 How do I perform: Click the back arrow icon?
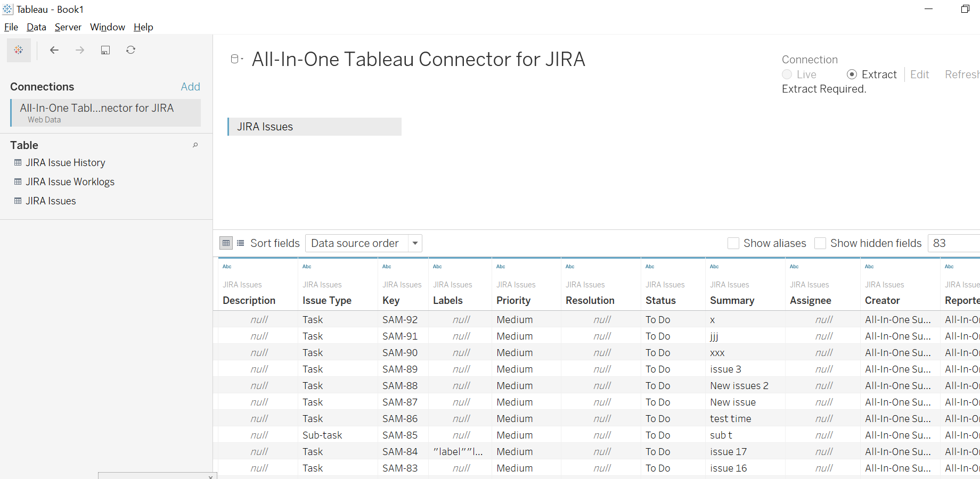pos(54,50)
